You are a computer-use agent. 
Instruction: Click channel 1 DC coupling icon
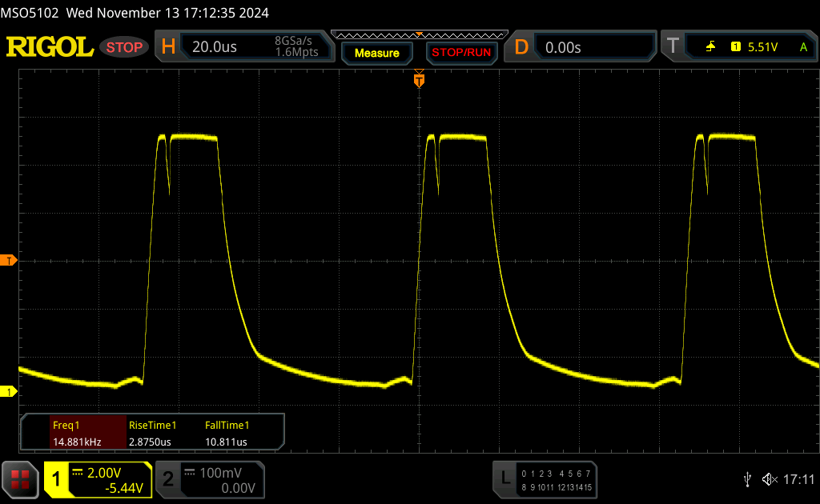pos(78,473)
